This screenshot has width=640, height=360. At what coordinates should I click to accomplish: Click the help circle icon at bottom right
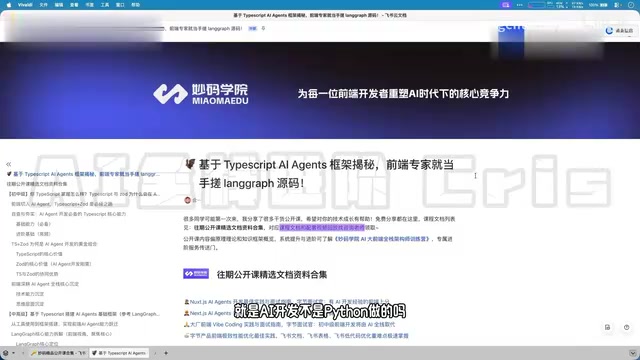coord(627,327)
